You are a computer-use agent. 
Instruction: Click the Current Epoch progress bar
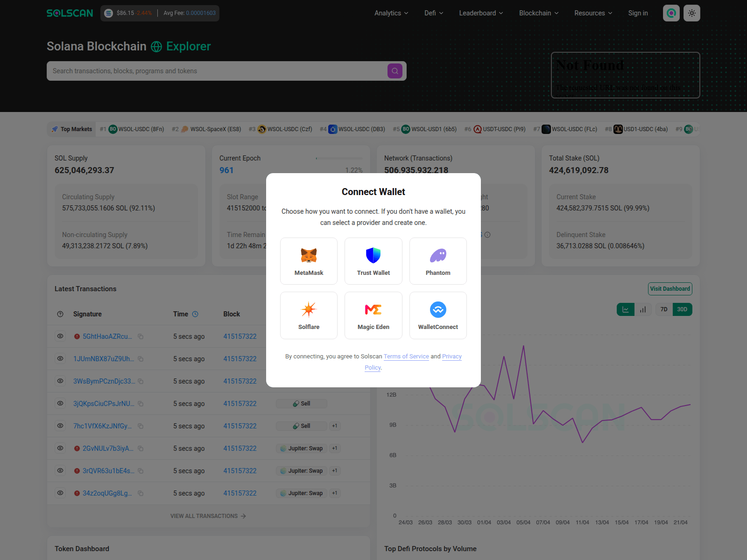(x=339, y=159)
